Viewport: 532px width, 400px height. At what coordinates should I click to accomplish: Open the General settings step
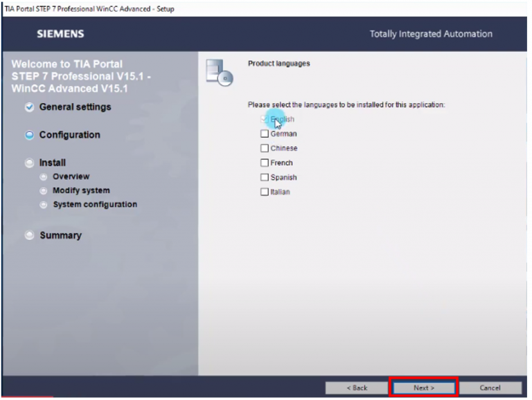tap(75, 107)
